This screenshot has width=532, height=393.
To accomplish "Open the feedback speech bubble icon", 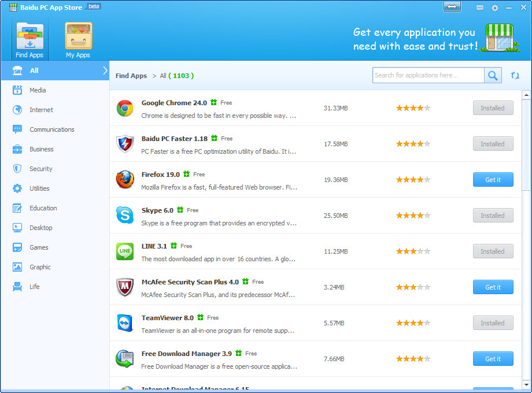I will [480, 8].
